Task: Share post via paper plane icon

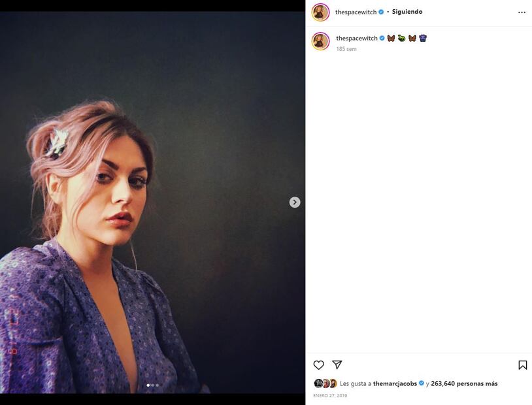Action: pos(337,364)
